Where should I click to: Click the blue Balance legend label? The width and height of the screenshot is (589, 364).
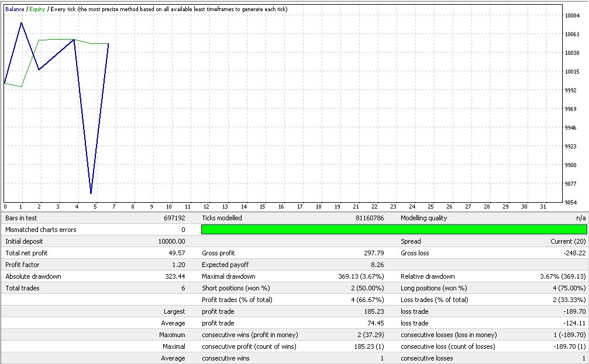pos(15,9)
